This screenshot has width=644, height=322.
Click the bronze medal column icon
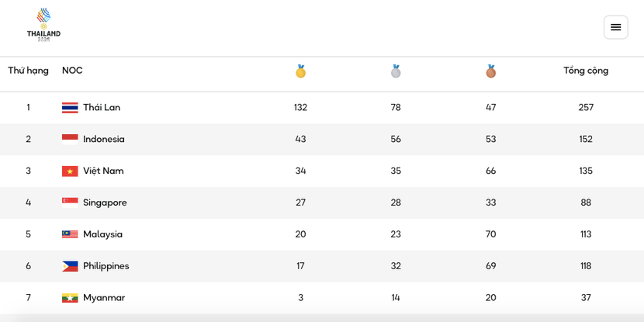(490, 71)
